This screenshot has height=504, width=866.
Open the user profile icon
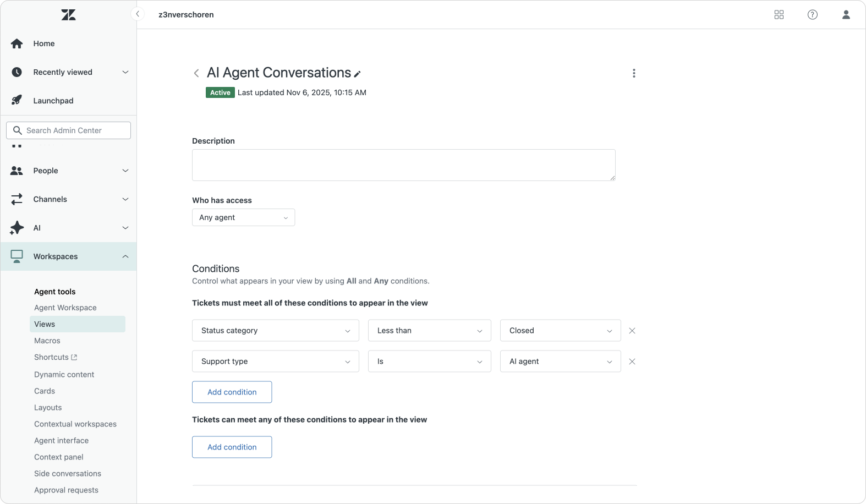tap(846, 15)
